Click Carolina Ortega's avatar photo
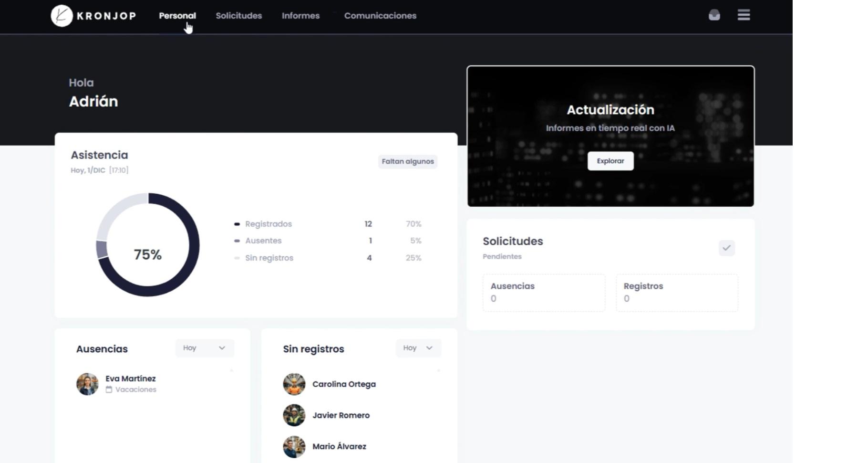The image size is (868, 463). pos(294,384)
